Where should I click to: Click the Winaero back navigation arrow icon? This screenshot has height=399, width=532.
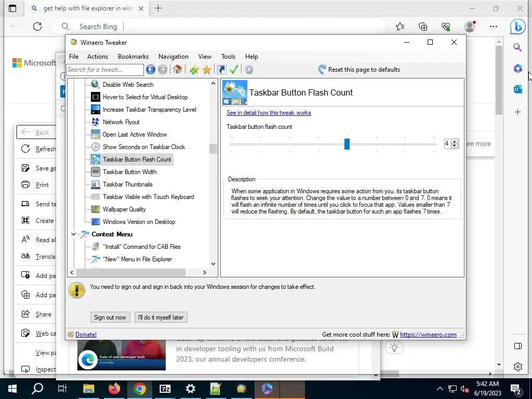click(x=151, y=70)
